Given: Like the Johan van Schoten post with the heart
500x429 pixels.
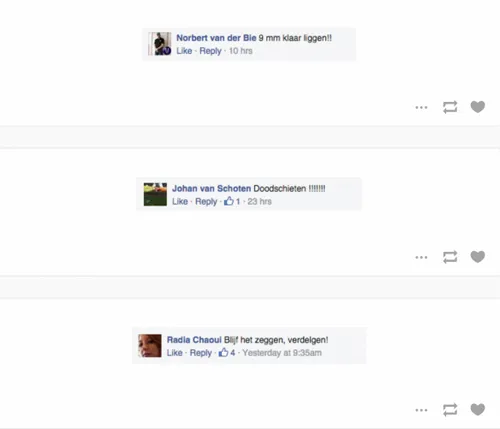Looking at the screenshot, I should pos(477,257).
